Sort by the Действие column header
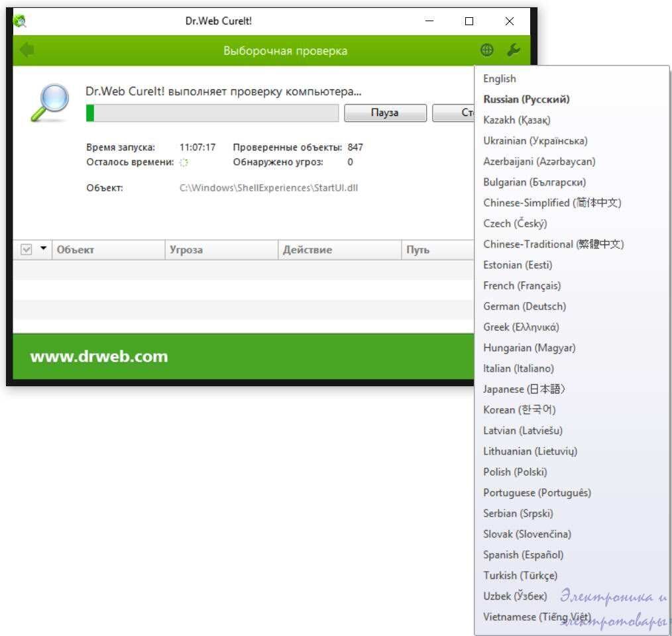This screenshot has width=672, height=636. pos(340,249)
